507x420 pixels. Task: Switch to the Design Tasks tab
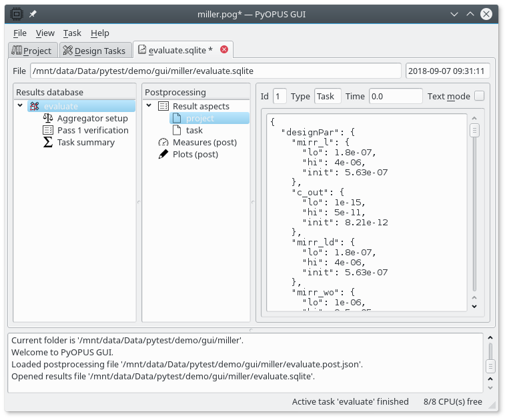(x=93, y=50)
